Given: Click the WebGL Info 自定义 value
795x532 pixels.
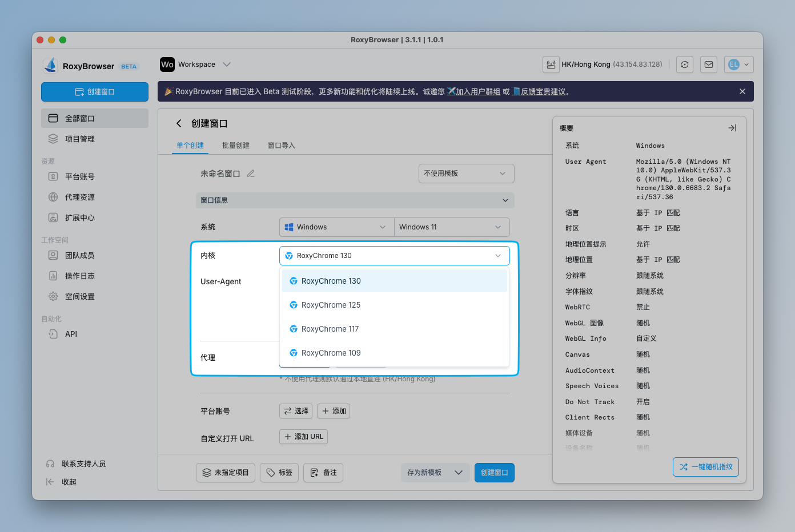Looking at the screenshot, I should click(x=647, y=338).
